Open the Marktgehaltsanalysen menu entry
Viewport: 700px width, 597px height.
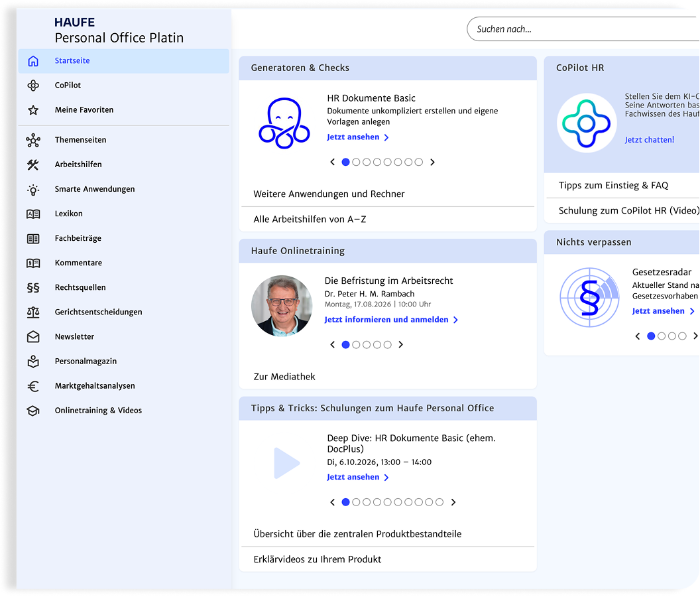coord(124,385)
